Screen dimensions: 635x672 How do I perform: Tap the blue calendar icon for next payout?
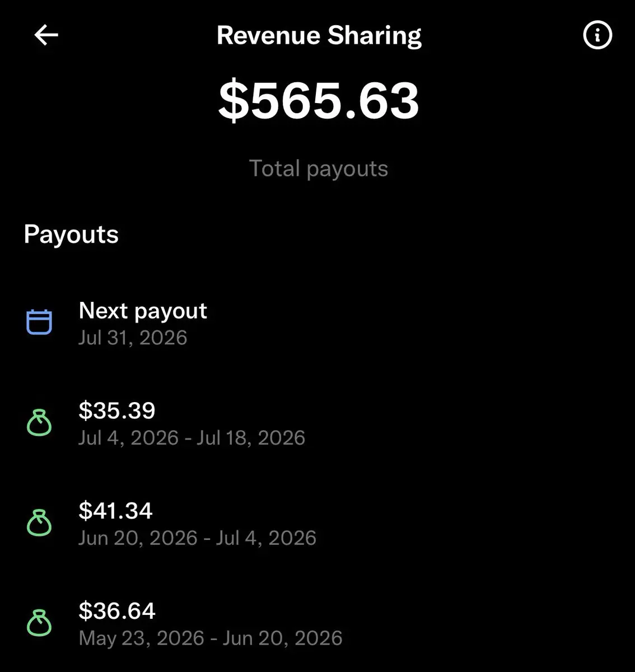(x=39, y=322)
